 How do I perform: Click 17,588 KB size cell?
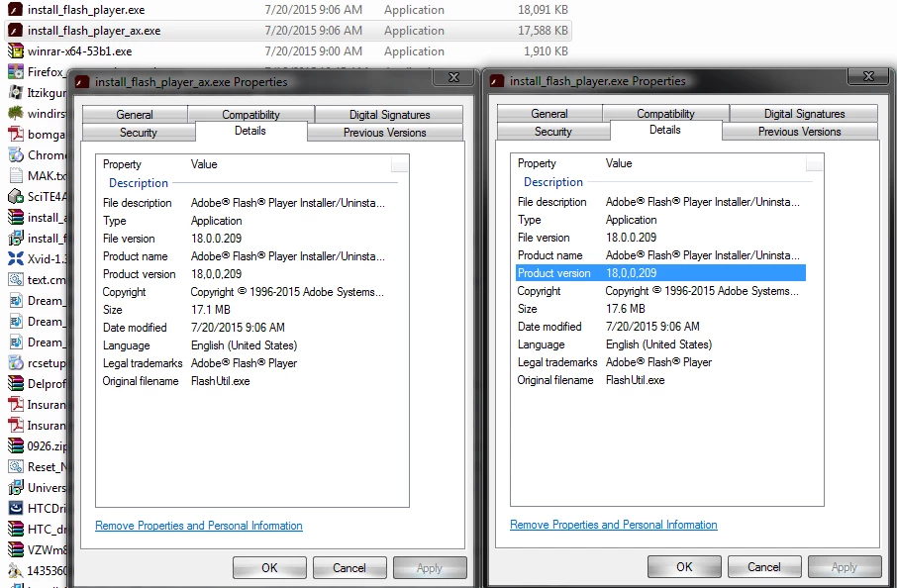point(543,31)
